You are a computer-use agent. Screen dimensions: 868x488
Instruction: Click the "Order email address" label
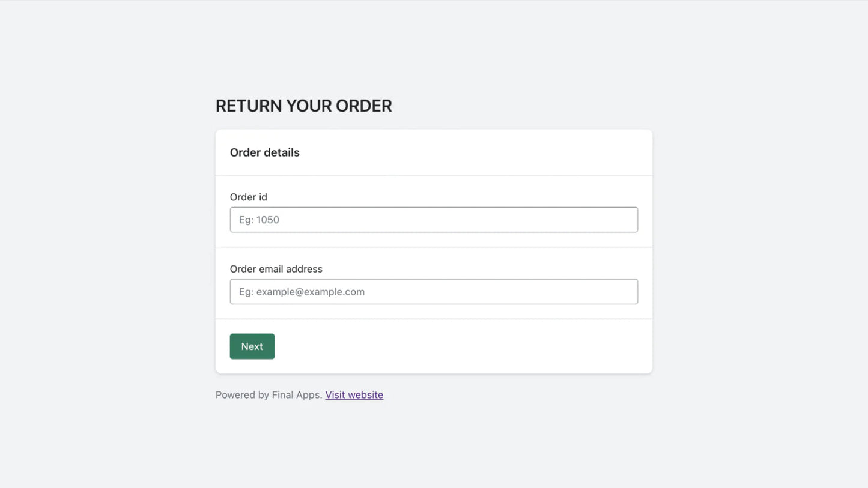click(x=276, y=269)
